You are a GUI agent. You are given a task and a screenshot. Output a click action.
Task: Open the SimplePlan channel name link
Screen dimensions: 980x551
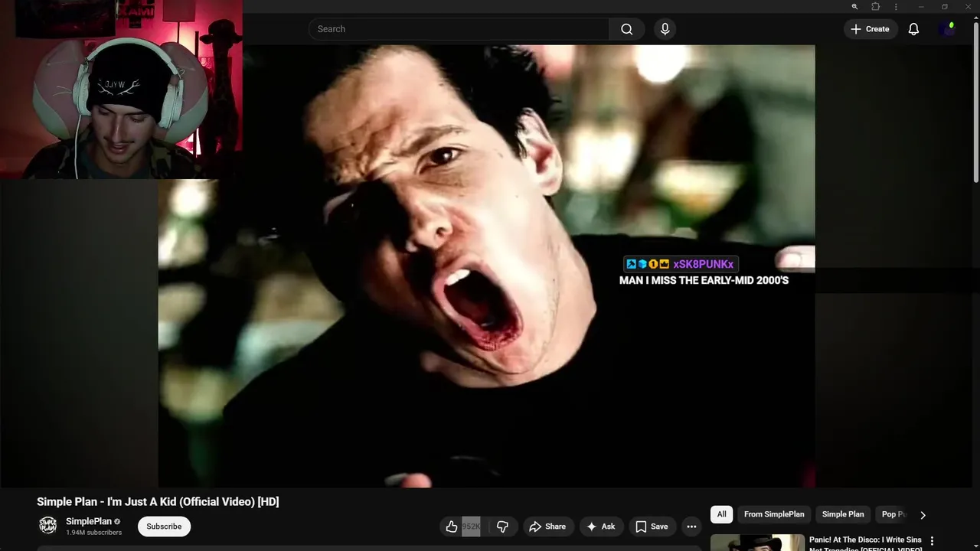coord(89,521)
